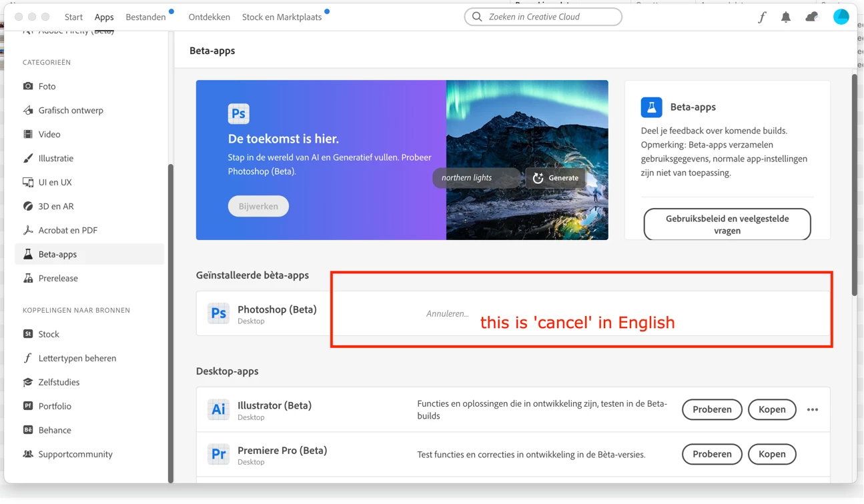This screenshot has height=504, width=864.
Task: Click Kopen for Premiere Pro (Beta)
Action: click(772, 454)
